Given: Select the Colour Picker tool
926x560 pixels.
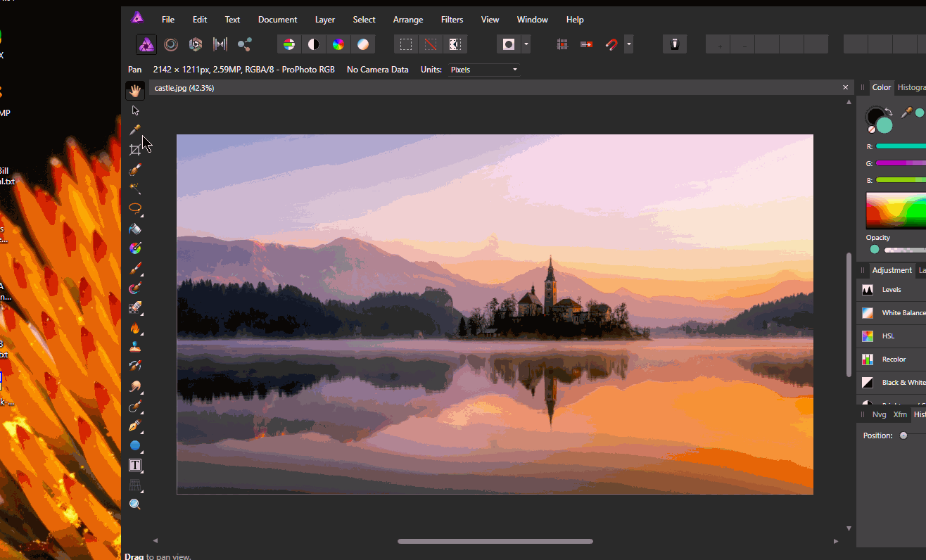Looking at the screenshot, I should click(135, 129).
